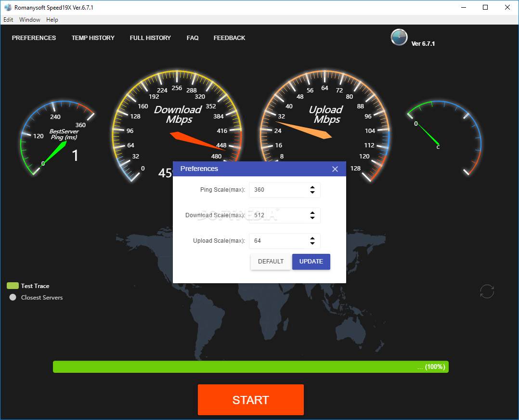Open the FEEDBACK page

[x=229, y=38]
